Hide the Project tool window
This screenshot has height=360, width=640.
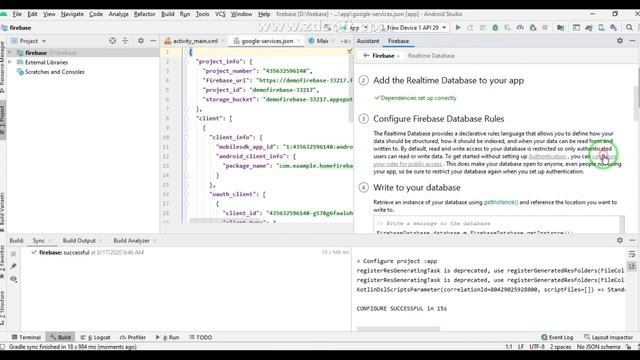pos(153,41)
